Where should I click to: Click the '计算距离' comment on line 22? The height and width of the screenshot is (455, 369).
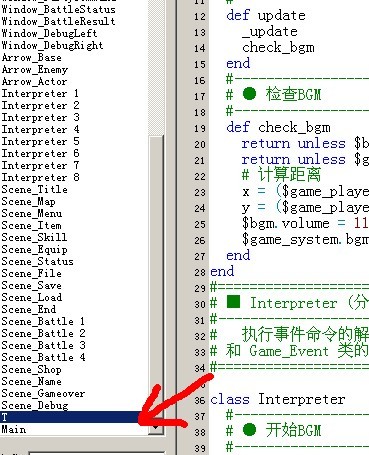(289, 175)
